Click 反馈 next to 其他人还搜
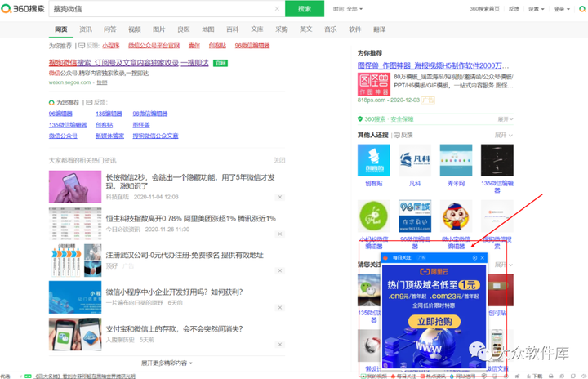This screenshot has width=588, height=379. pos(403,135)
